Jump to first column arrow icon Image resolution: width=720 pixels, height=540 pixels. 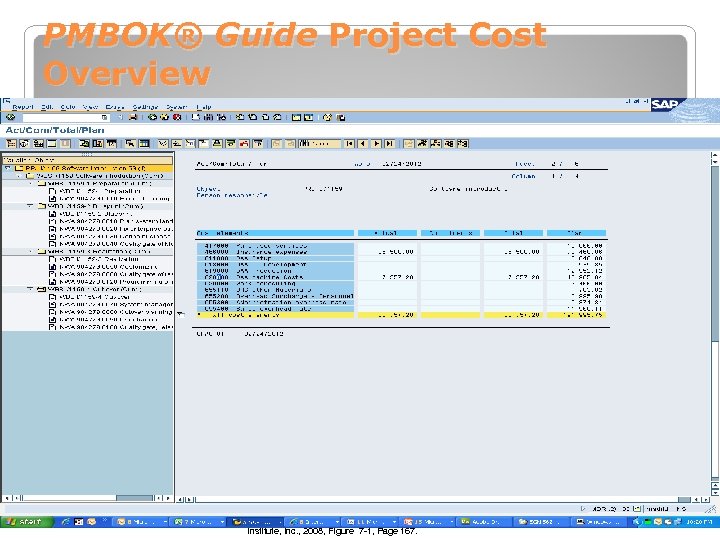(x=349, y=144)
